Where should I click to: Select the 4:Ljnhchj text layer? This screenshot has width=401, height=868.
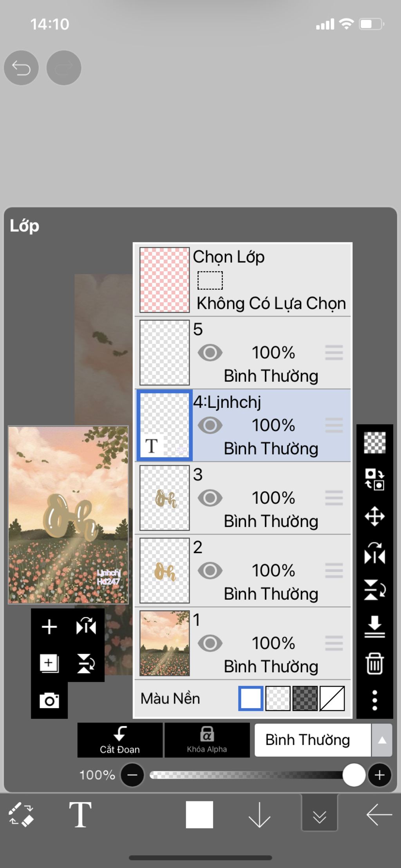click(243, 425)
